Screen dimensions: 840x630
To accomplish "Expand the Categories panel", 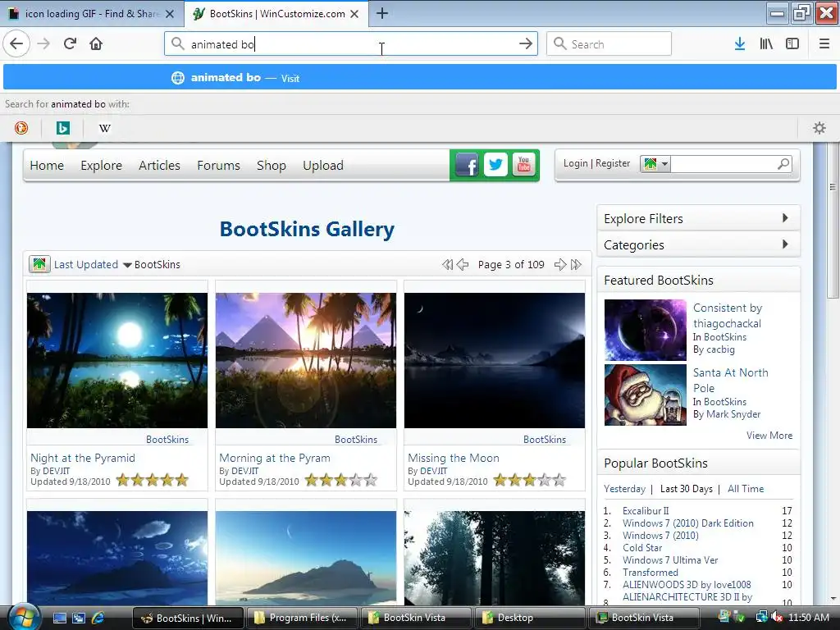I will point(698,244).
